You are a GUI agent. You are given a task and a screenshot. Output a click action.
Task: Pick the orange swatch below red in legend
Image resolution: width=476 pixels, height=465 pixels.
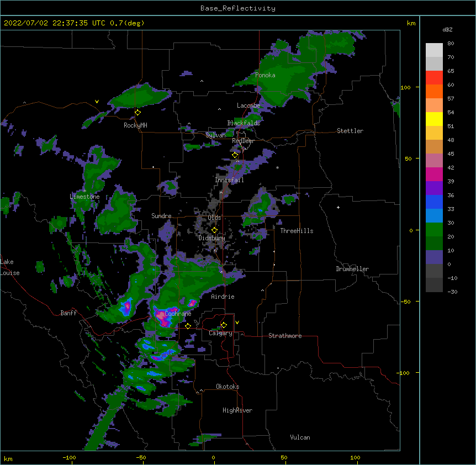click(434, 91)
